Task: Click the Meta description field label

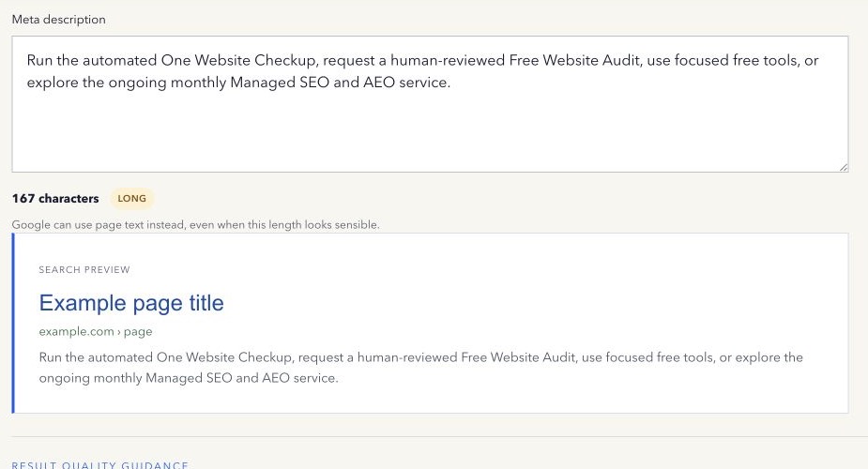Action: (59, 20)
